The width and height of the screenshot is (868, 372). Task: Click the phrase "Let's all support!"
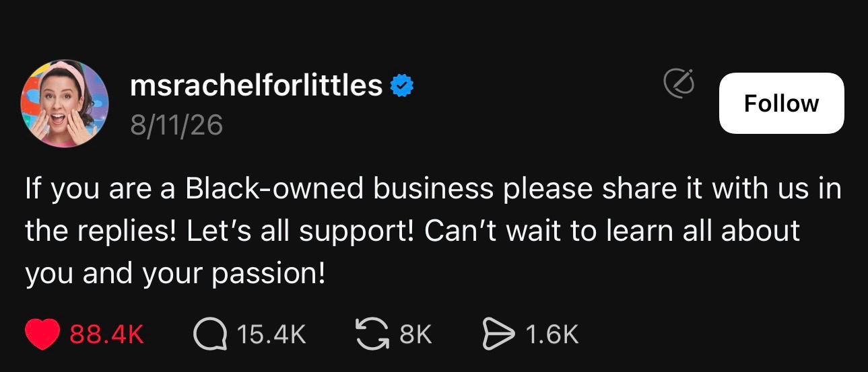(300, 232)
